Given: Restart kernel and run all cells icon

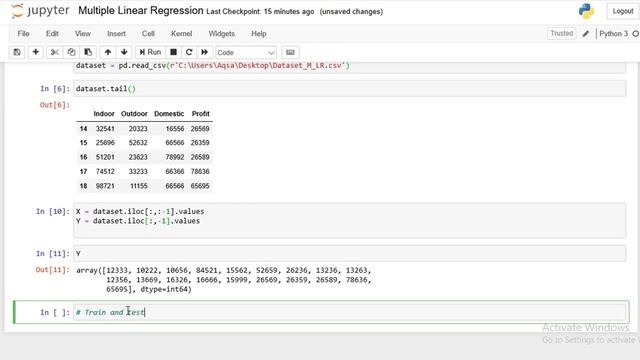Looking at the screenshot, I should [204, 52].
